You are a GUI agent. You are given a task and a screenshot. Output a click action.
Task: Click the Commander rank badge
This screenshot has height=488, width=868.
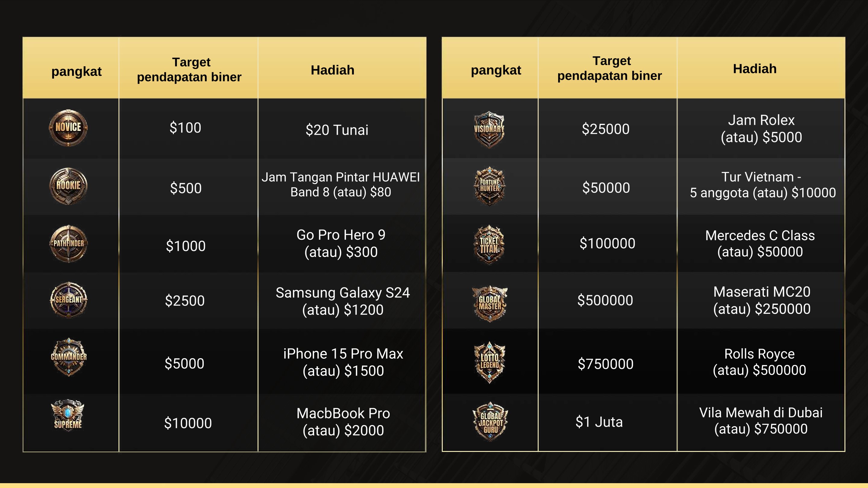(x=69, y=357)
